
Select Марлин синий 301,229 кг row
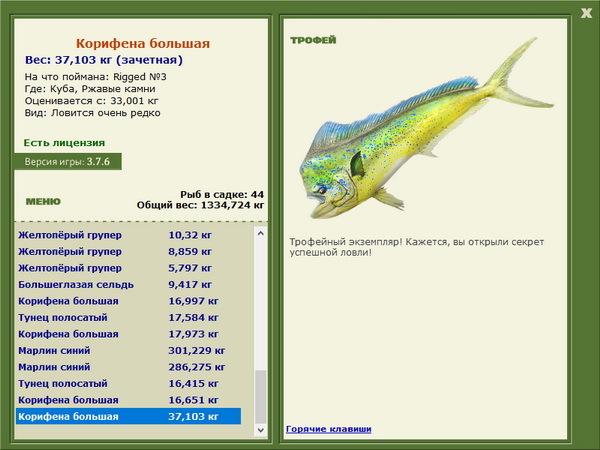click(x=129, y=351)
